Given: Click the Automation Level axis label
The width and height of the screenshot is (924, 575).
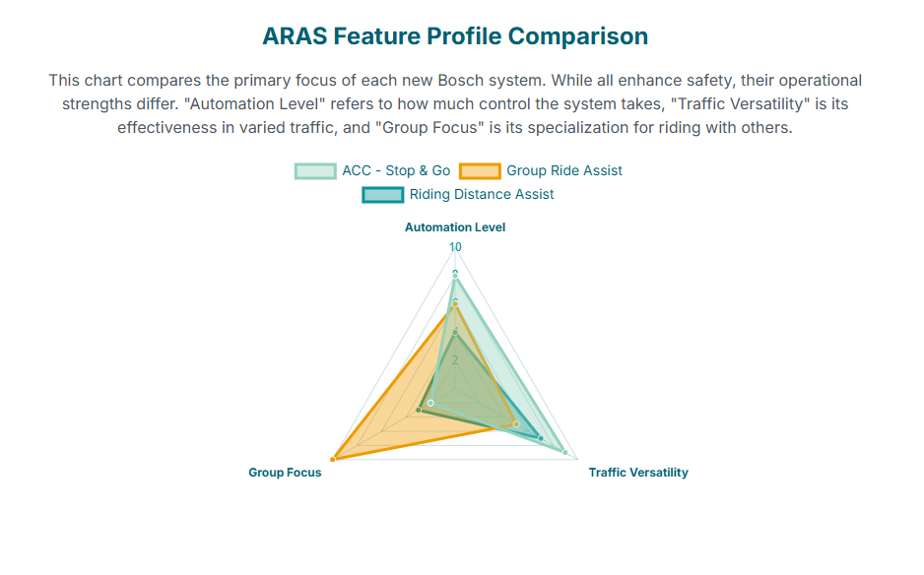Looking at the screenshot, I should (x=455, y=227).
